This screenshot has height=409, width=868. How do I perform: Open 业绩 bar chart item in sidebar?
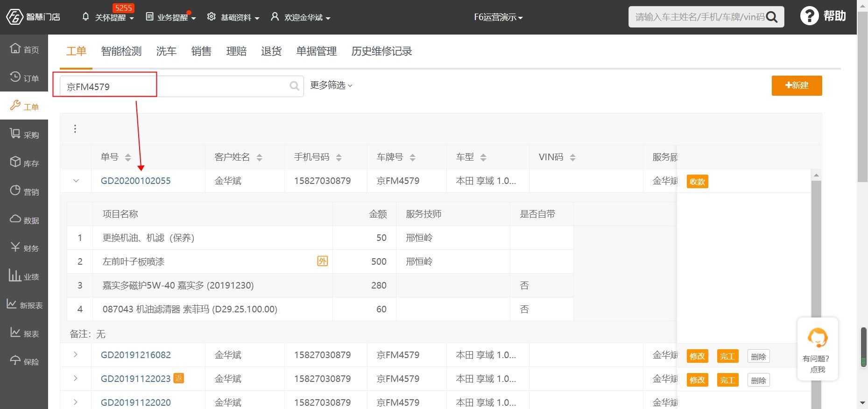pos(24,276)
